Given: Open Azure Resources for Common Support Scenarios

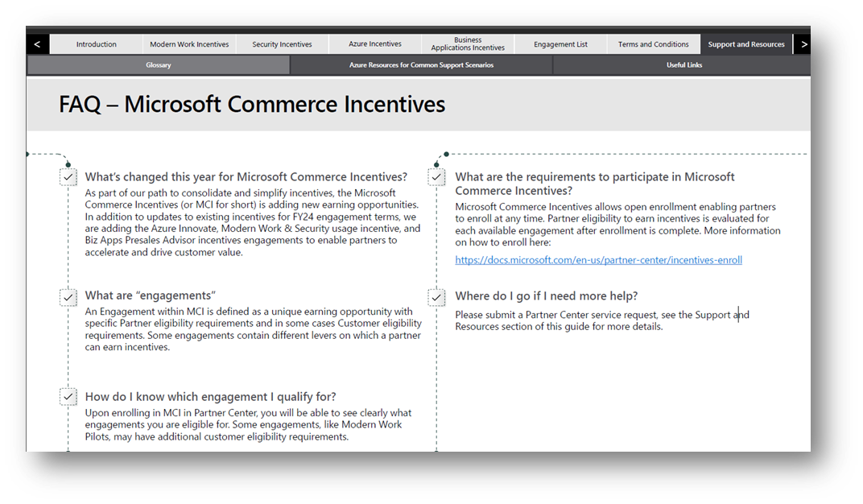Looking at the screenshot, I should (421, 65).
